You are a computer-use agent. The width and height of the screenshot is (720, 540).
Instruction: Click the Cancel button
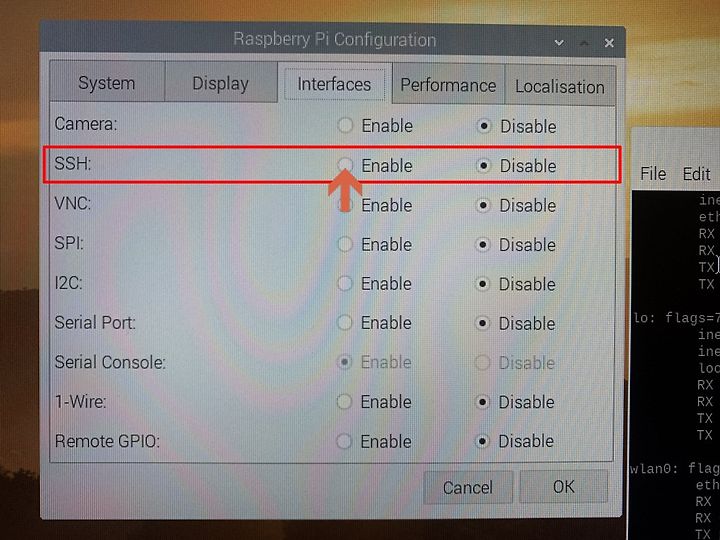(468, 487)
